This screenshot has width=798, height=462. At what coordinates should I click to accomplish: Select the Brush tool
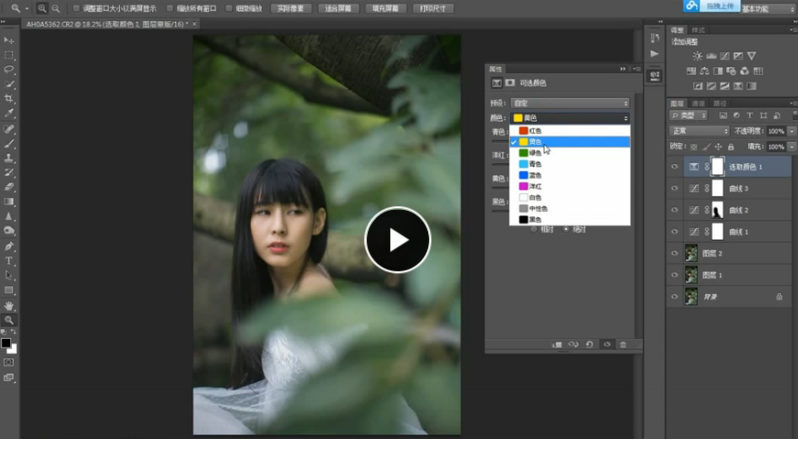[9, 143]
